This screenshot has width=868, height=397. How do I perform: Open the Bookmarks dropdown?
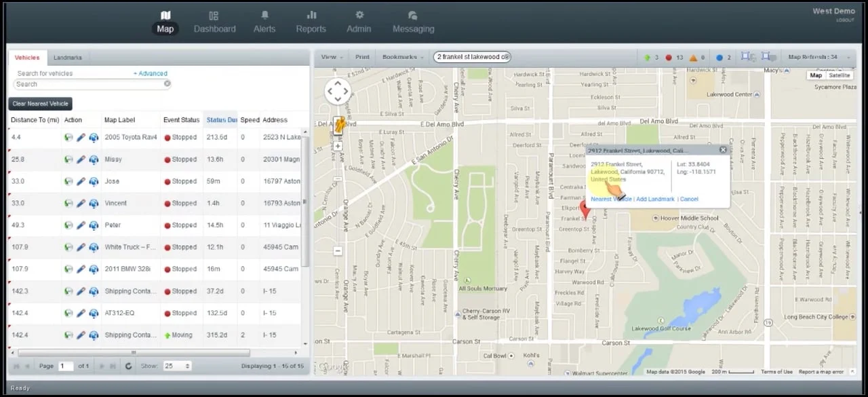pyautogui.click(x=403, y=57)
